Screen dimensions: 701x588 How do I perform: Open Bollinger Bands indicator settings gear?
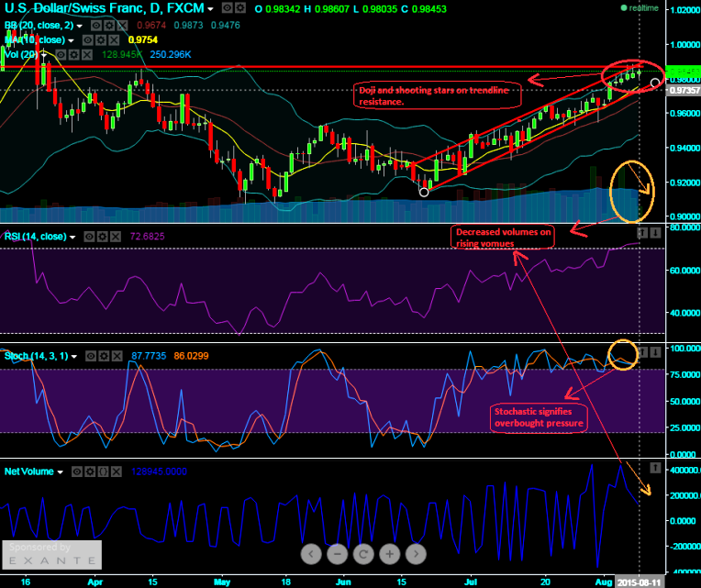click(x=109, y=26)
